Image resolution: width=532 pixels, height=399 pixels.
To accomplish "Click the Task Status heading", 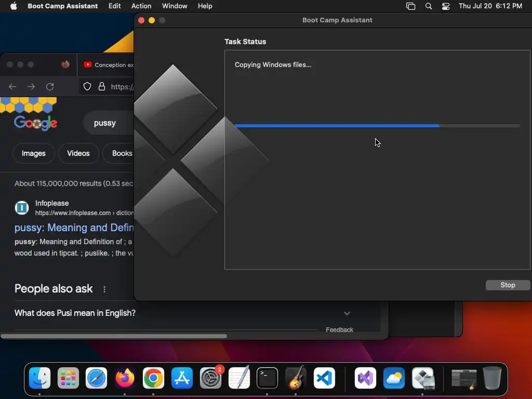I will click(x=245, y=42).
